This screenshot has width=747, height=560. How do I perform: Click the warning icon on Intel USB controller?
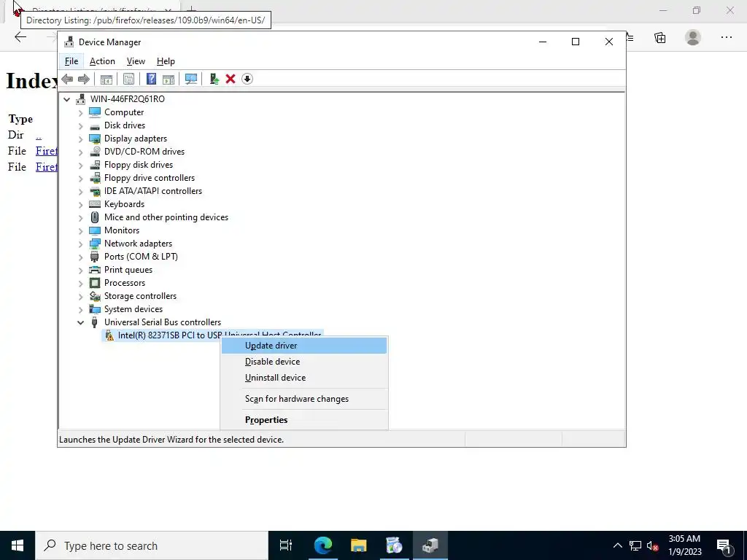pyautogui.click(x=109, y=335)
